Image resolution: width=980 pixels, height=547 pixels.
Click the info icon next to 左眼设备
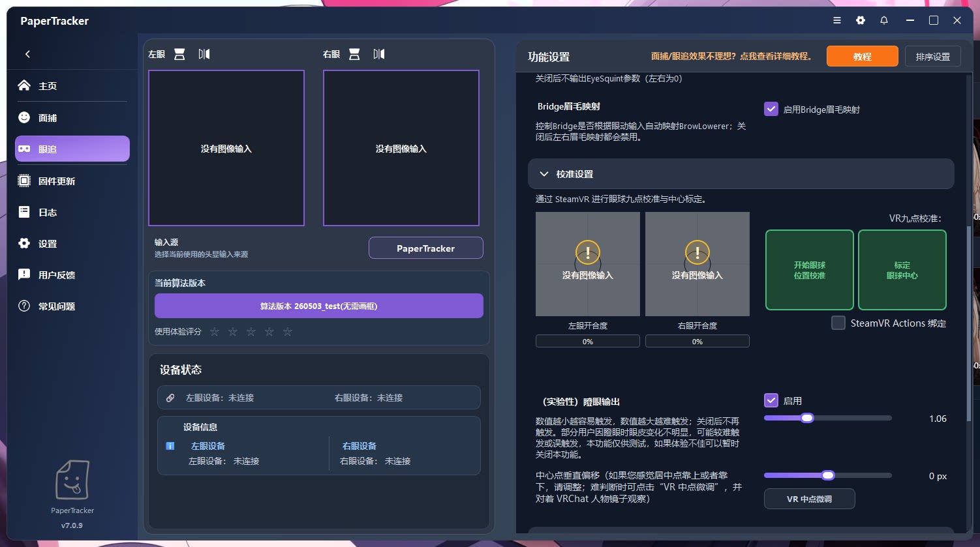pos(170,446)
